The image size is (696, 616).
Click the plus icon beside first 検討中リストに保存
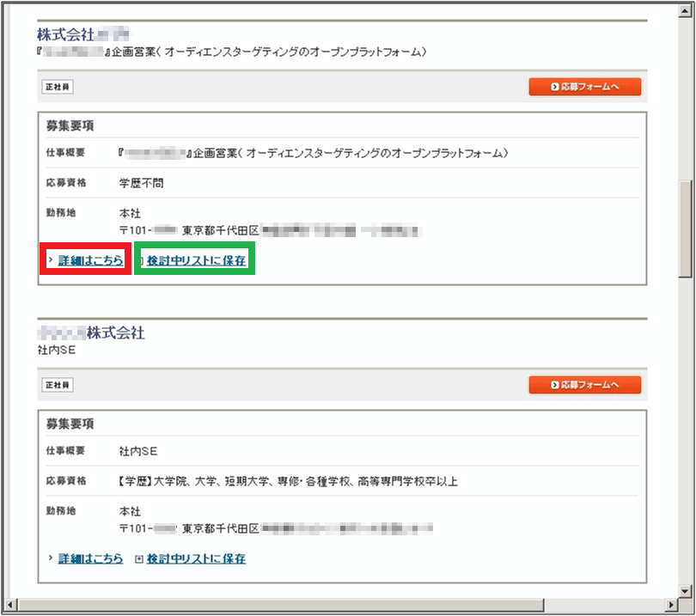[142, 260]
